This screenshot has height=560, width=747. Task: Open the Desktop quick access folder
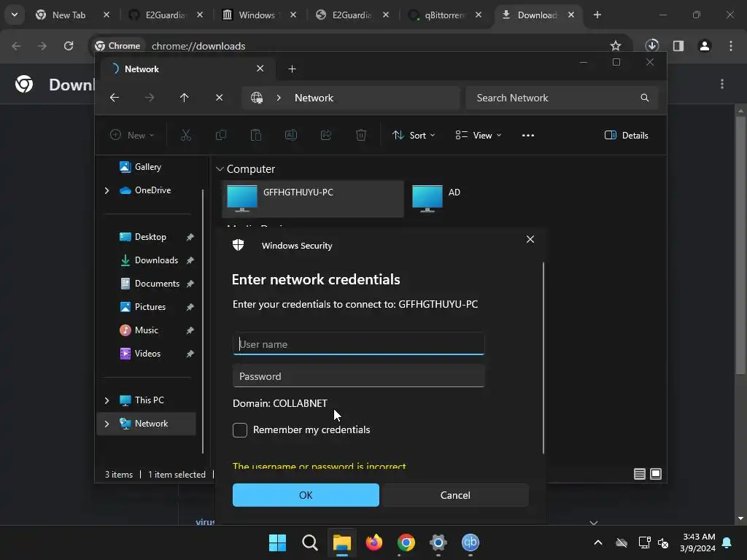[x=150, y=237]
